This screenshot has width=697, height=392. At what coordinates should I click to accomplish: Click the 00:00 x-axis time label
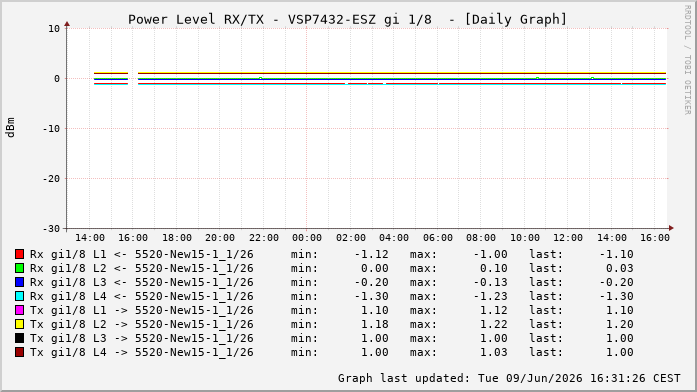pyautogui.click(x=307, y=238)
